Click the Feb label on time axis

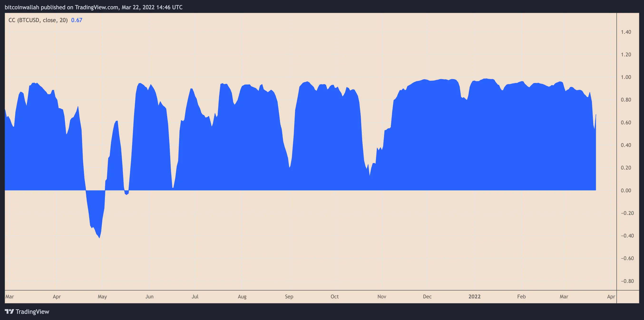521,296
